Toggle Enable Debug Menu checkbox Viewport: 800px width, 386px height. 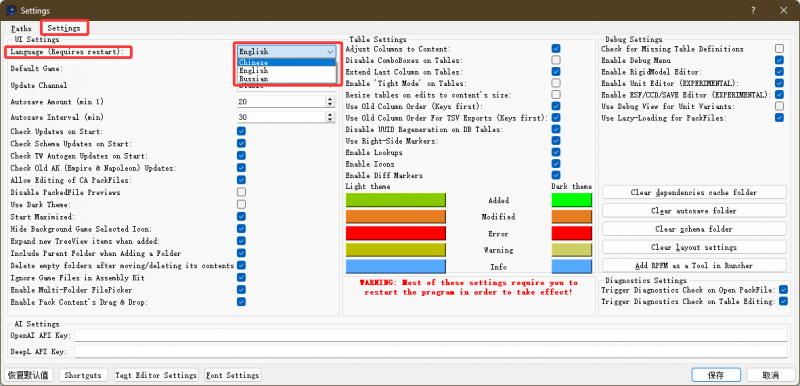(x=779, y=60)
